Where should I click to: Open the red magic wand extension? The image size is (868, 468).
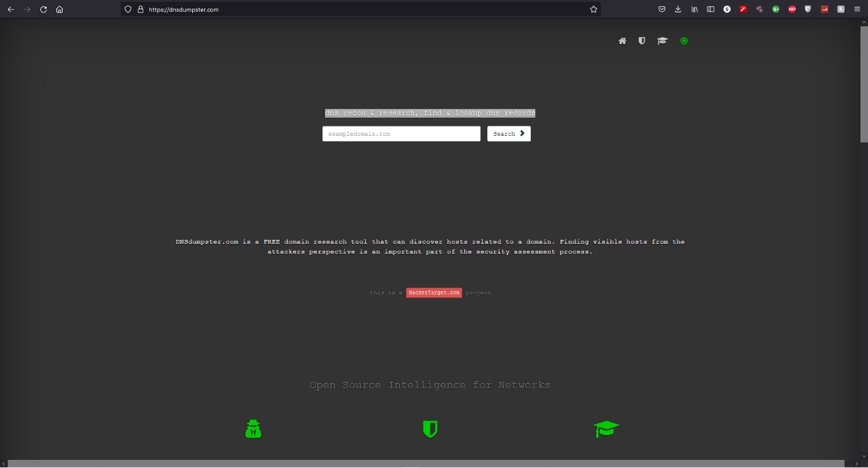743,9
